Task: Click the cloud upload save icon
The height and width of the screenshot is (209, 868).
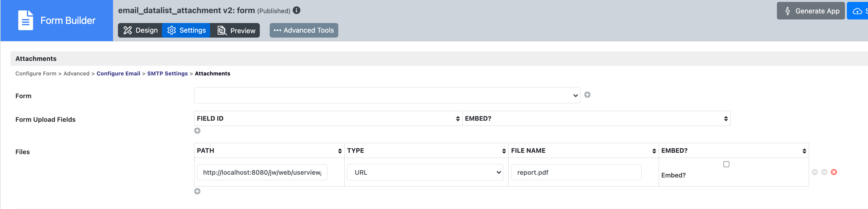Action: click(x=857, y=11)
